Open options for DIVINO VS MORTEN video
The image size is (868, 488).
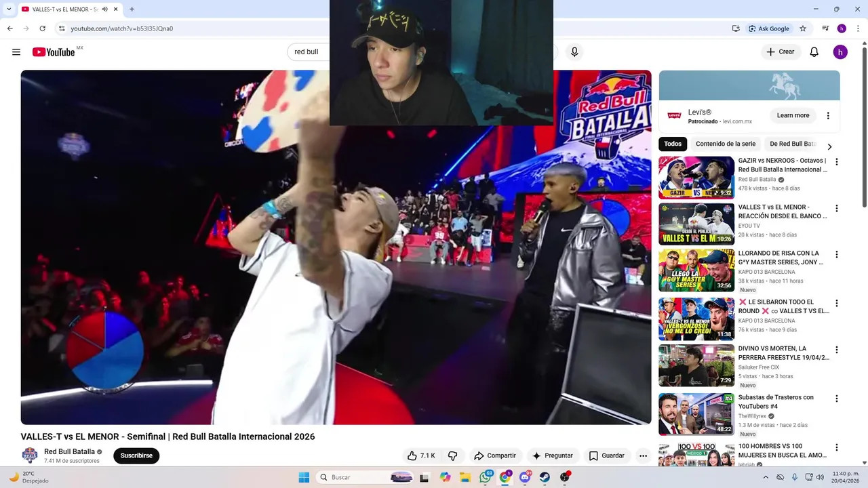coord(836,350)
